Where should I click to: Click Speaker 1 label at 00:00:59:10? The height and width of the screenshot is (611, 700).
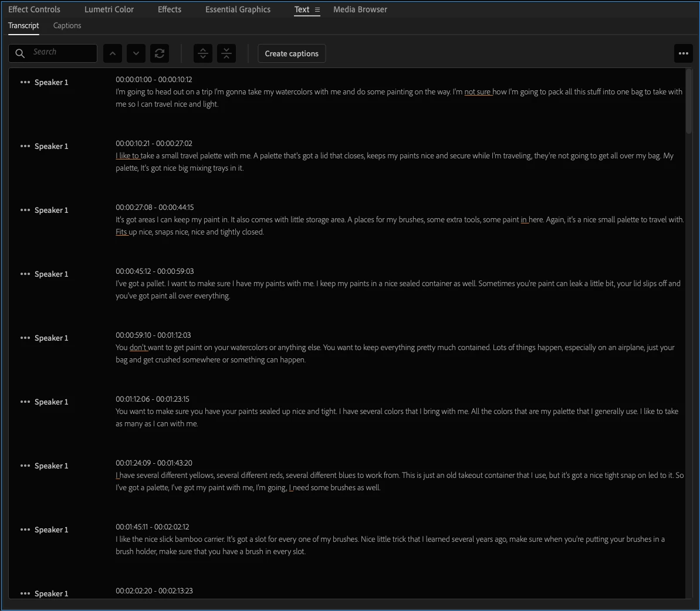point(51,338)
